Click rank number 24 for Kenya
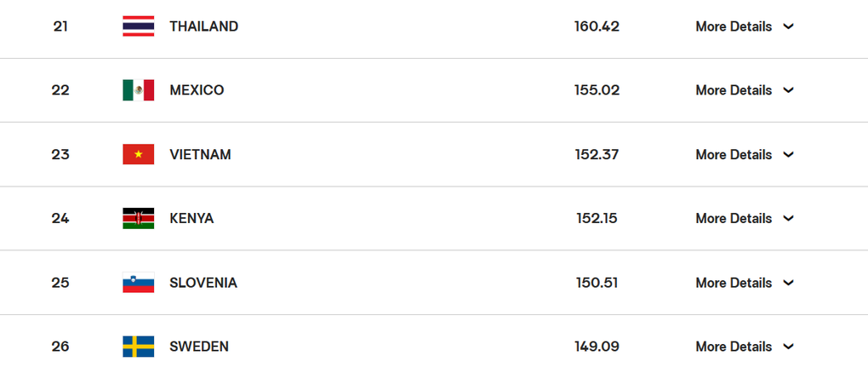 point(60,218)
